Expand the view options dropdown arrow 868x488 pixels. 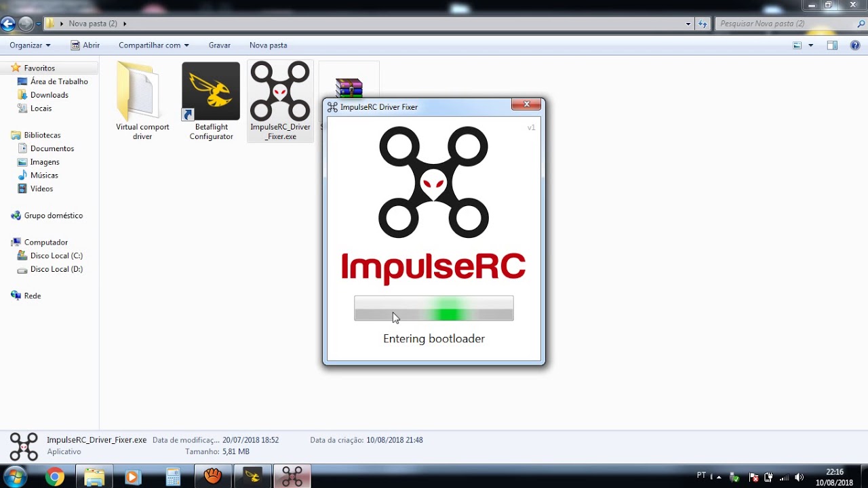coord(810,45)
